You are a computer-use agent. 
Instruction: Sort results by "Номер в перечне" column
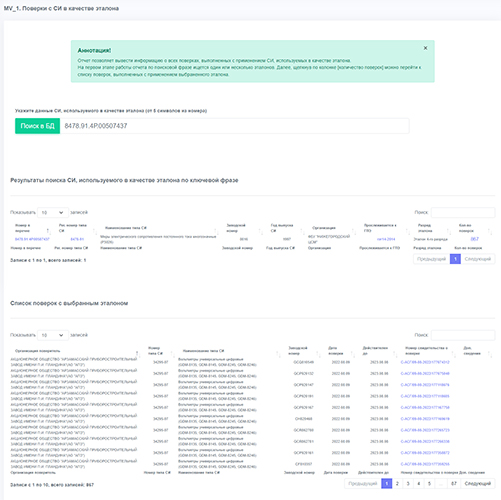click(32, 228)
